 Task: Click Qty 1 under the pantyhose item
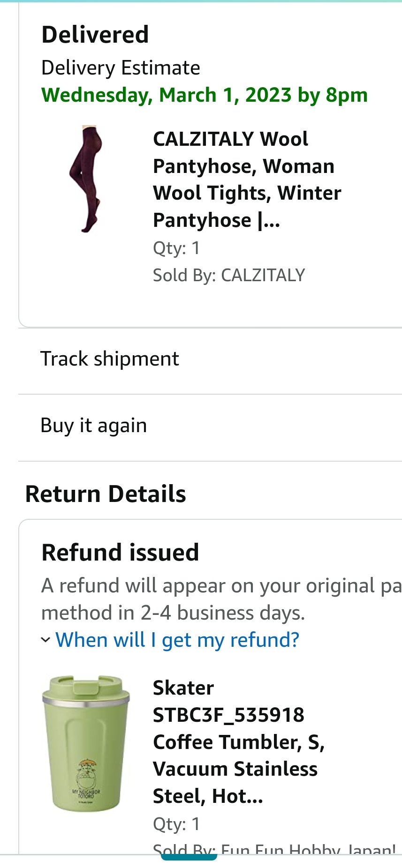(176, 248)
